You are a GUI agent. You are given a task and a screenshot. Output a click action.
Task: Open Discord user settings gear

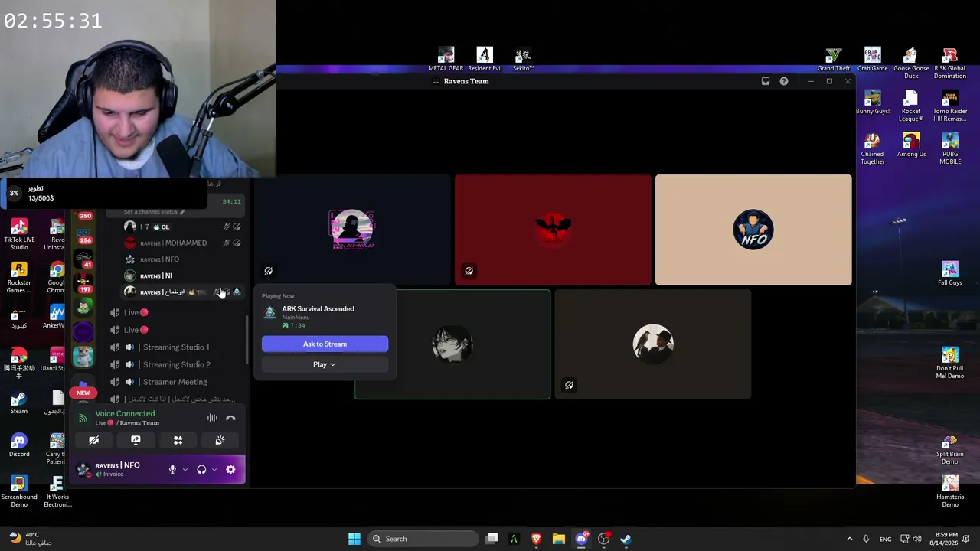pyautogui.click(x=230, y=470)
